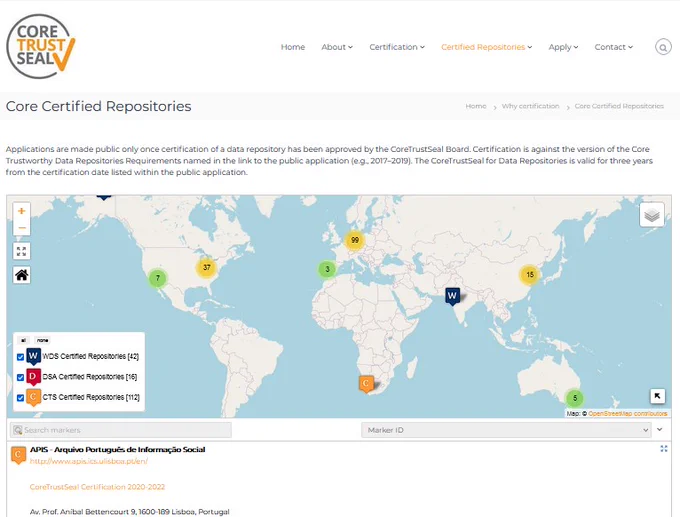Click Core Certified Repositories breadcrumb

pos(619,106)
